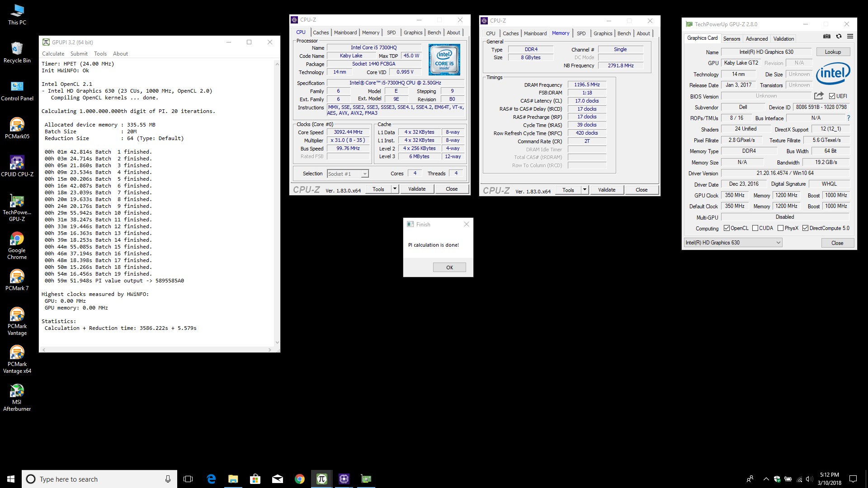Click GPU-Z screenshot camera icon
Screen dimensions: 868x488
click(x=827, y=36)
